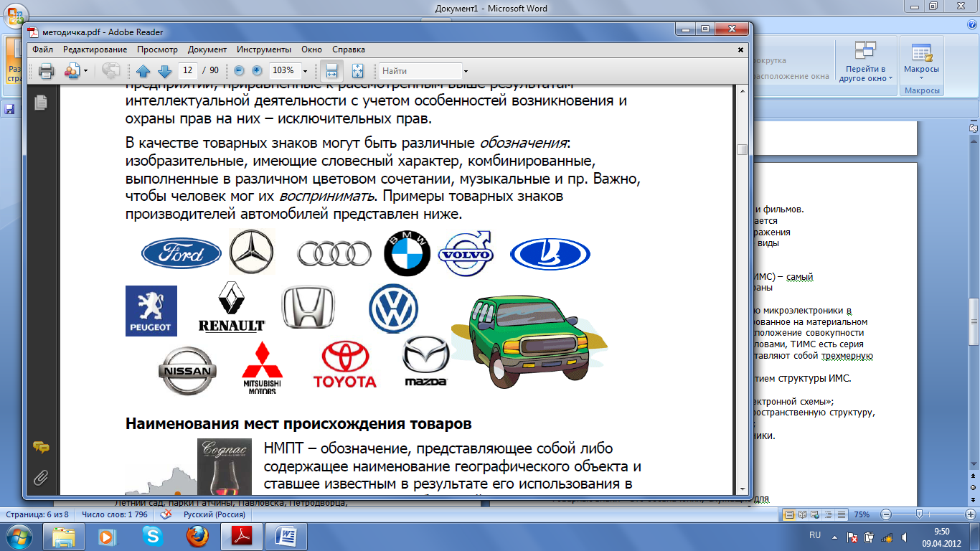Image resolution: width=980 pixels, height=551 pixels.
Task: Click the Print icon in Adobe Reader
Action: (47, 71)
